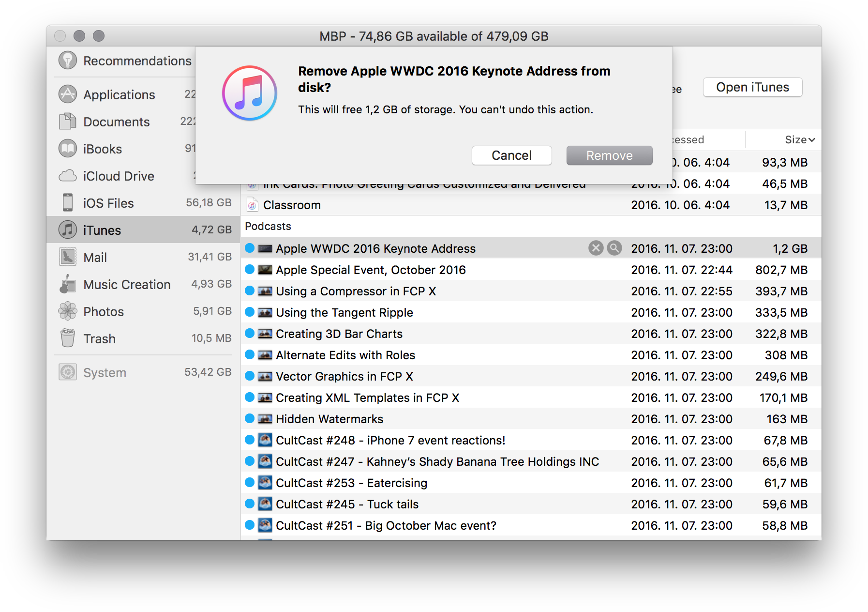Viewport: 868px width, 612px height.
Task: Click the 13,7 MB size value
Action: (786, 205)
